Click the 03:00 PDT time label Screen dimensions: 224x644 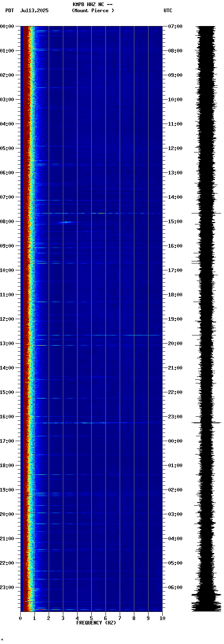(7, 100)
